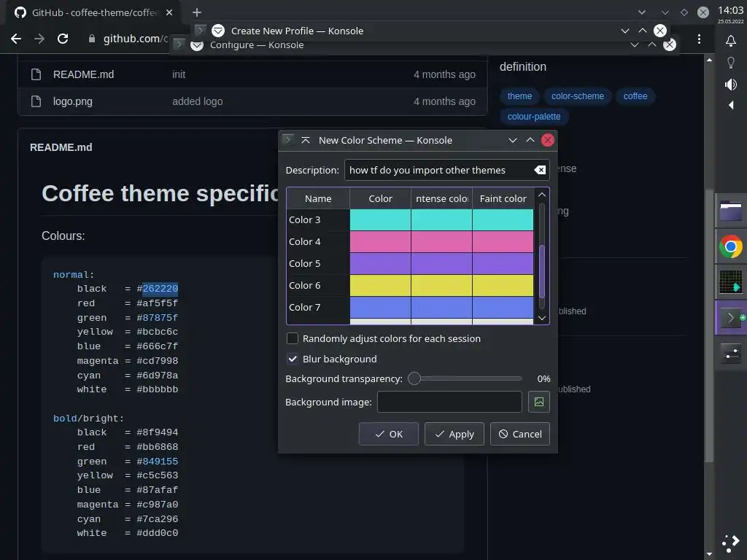Select the Color 7 name row
747x560 pixels.
click(318, 308)
